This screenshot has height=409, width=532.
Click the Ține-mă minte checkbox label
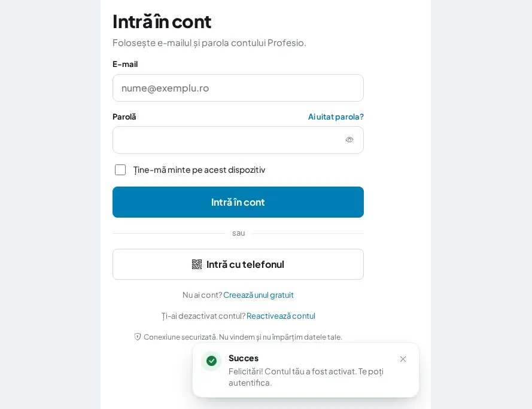(x=199, y=170)
